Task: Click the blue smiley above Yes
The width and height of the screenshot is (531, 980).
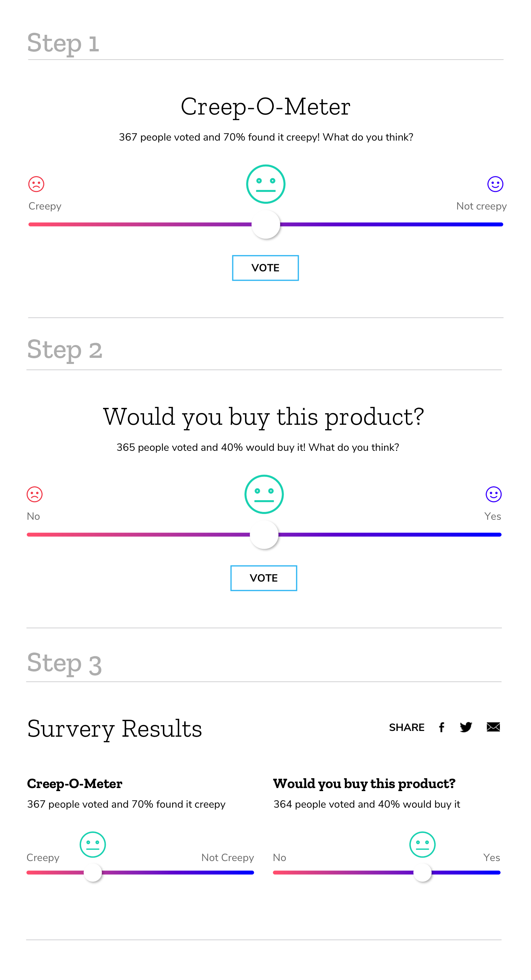Action: [x=494, y=494]
